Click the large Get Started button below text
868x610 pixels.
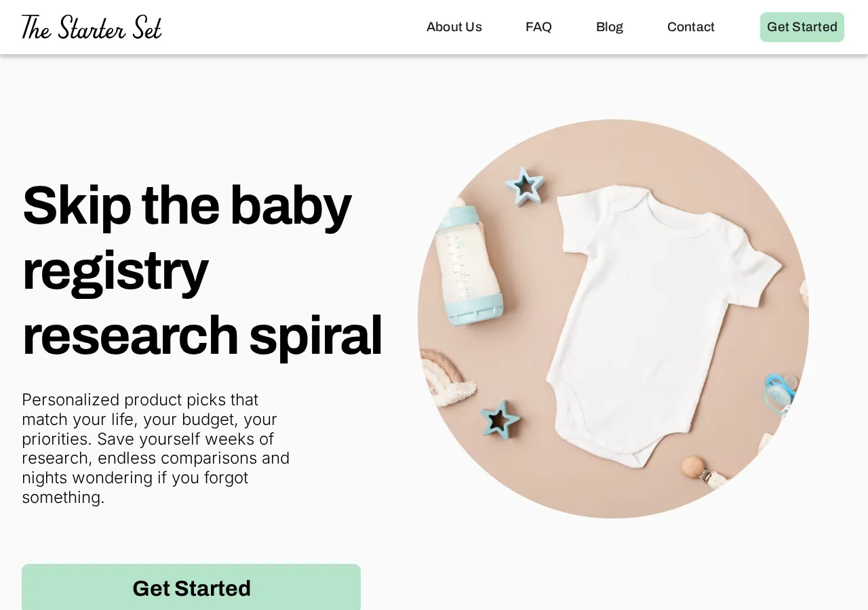point(191,588)
